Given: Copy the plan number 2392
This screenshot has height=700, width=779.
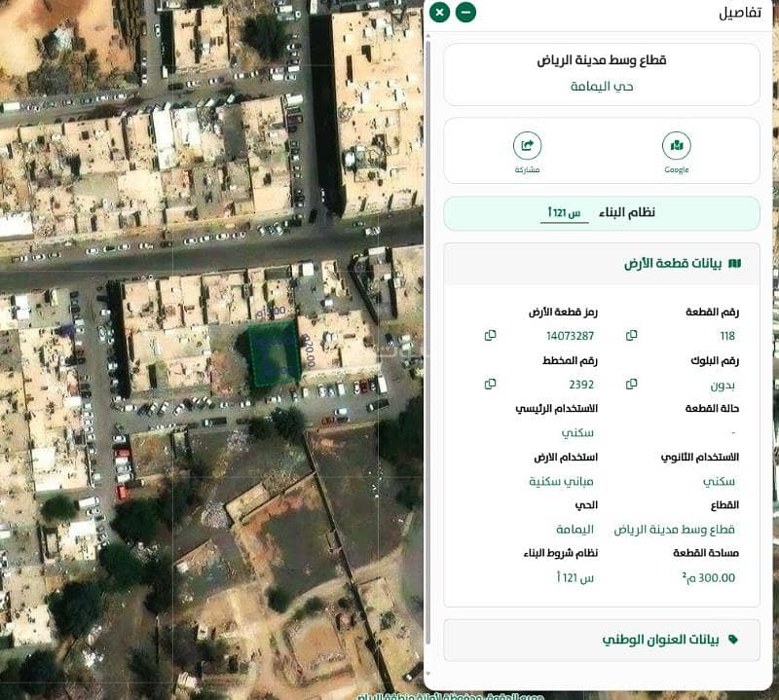Looking at the screenshot, I should 490,385.
